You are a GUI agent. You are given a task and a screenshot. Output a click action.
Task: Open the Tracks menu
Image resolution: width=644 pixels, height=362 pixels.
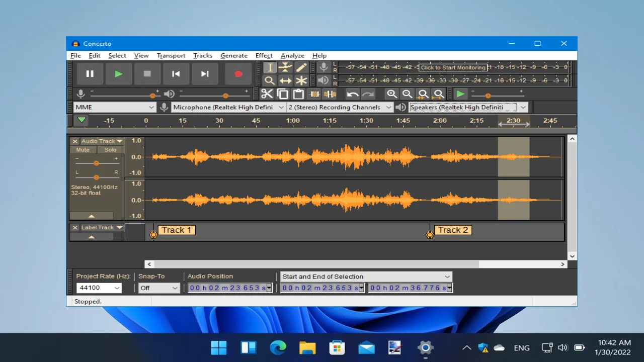[x=203, y=56]
